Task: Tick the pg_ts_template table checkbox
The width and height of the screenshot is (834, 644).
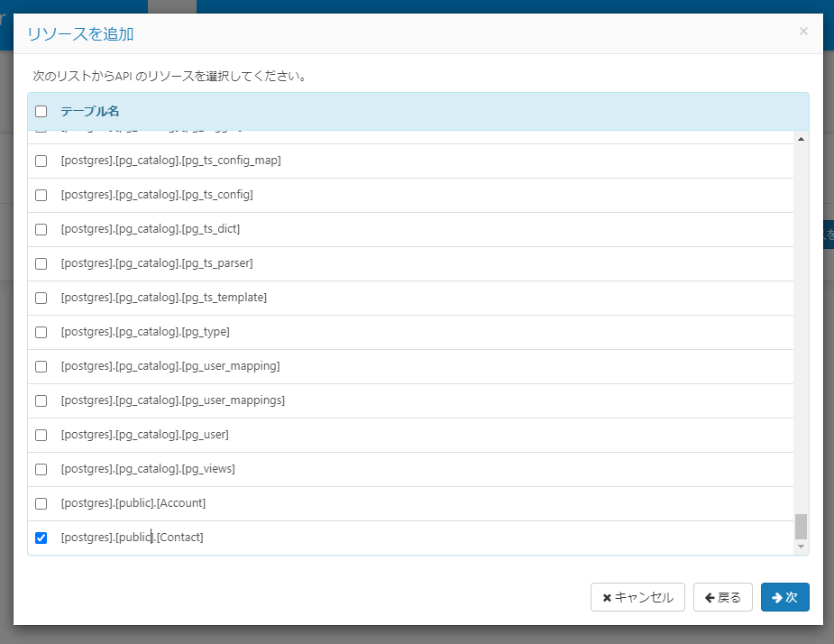Action: (x=41, y=299)
